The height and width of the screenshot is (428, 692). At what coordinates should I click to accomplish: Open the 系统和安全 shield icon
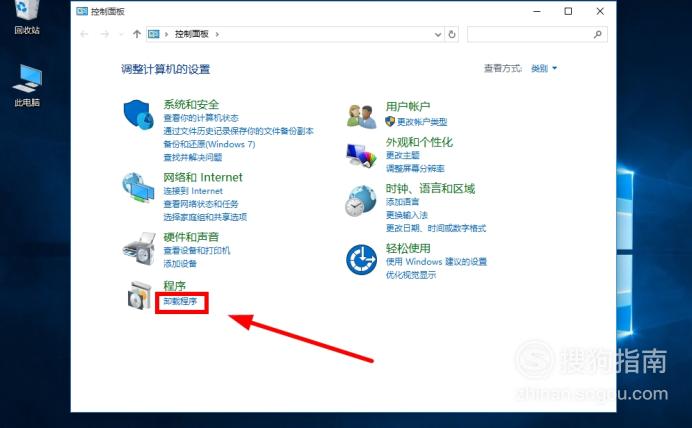pos(138,115)
